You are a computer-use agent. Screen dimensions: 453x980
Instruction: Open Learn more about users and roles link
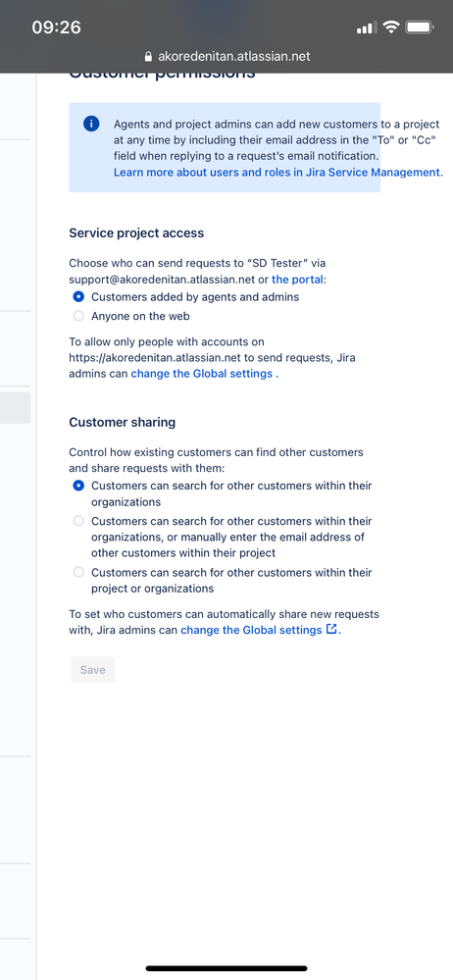pos(278,173)
